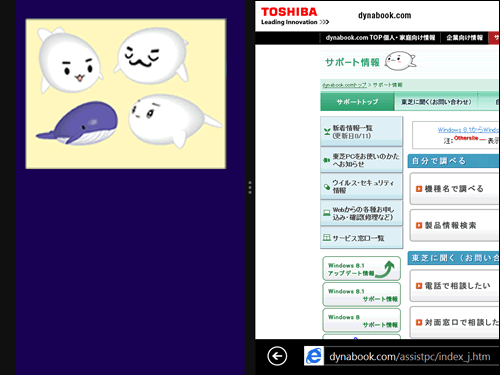Select the 東芝に聞く(お問い合わせ) tab
The width and height of the screenshot is (500, 375).
coord(436,102)
